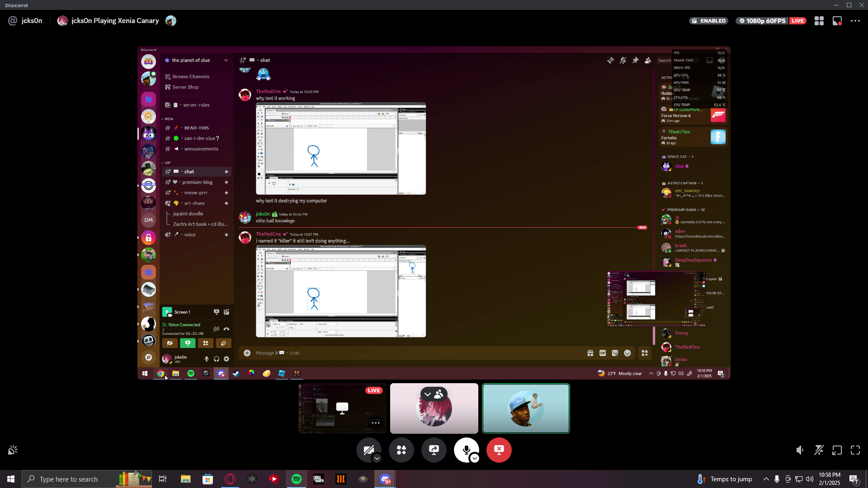This screenshot has width=868, height=488.
Task: Select the LIVE stream preview thumbnail
Action: [x=342, y=408]
